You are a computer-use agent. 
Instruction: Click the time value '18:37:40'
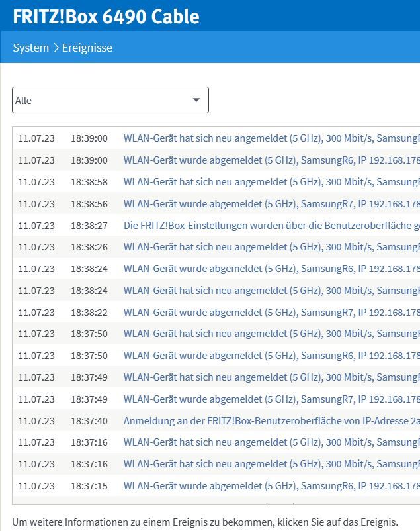pos(89,421)
